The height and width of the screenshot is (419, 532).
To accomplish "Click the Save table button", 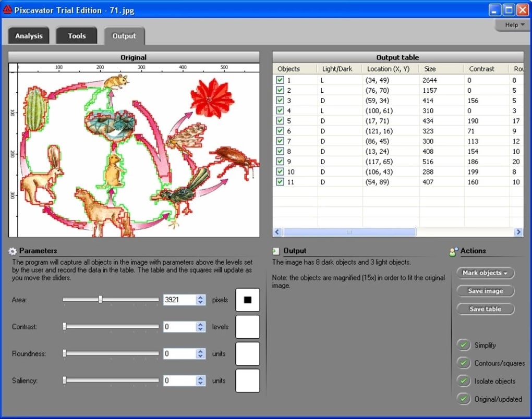I will (485, 309).
